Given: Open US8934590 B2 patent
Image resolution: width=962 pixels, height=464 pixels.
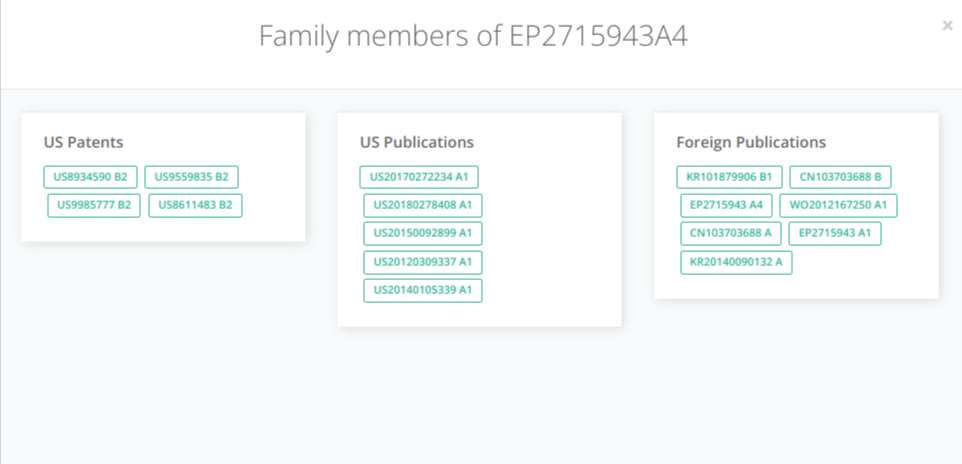Looking at the screenshot, I should pyautogui.click(x=90, y=177).
